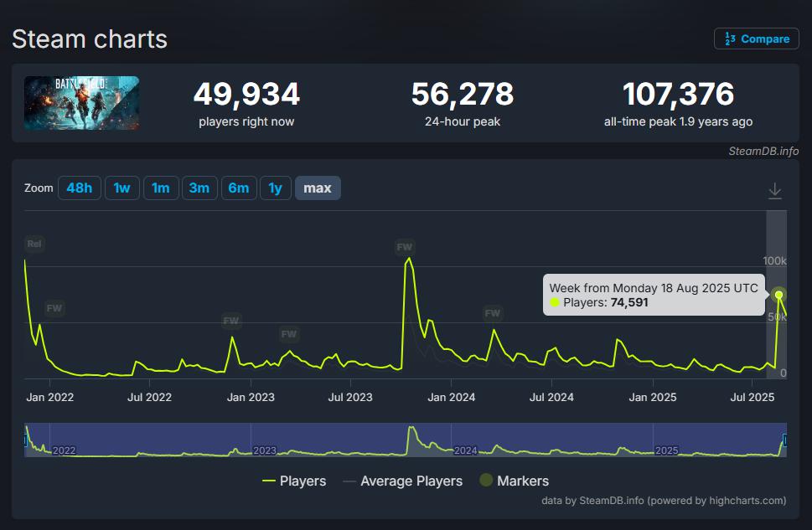Click the Zoom label
This screenshot has width=812, height=530.
click(39, 188)
